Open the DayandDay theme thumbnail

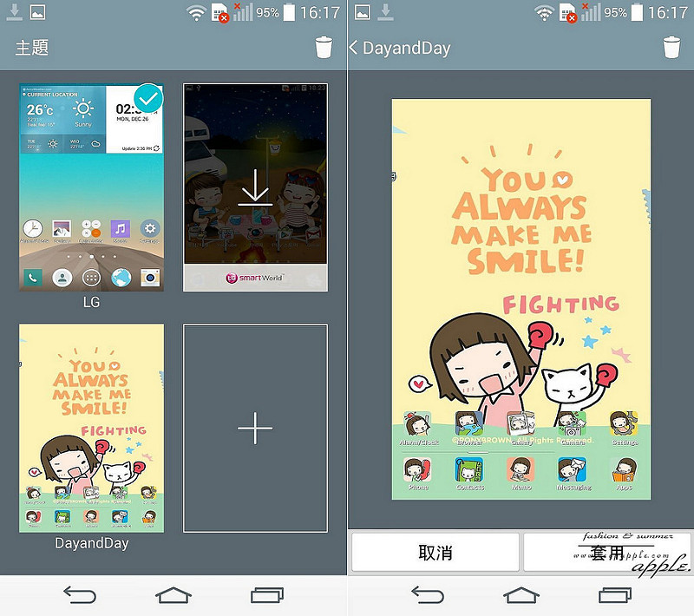[x=92, y=428]
